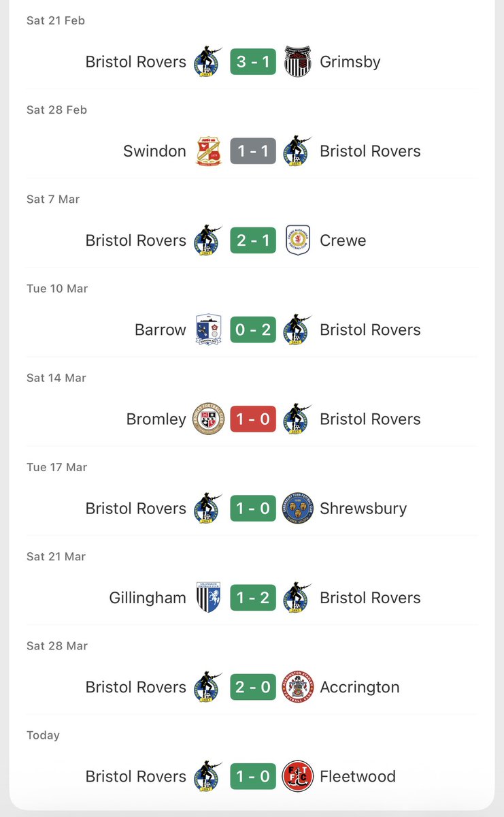This screenshot has height=817, width=504.
Task: Click the Crewe club crest
Action: (297, 240)
